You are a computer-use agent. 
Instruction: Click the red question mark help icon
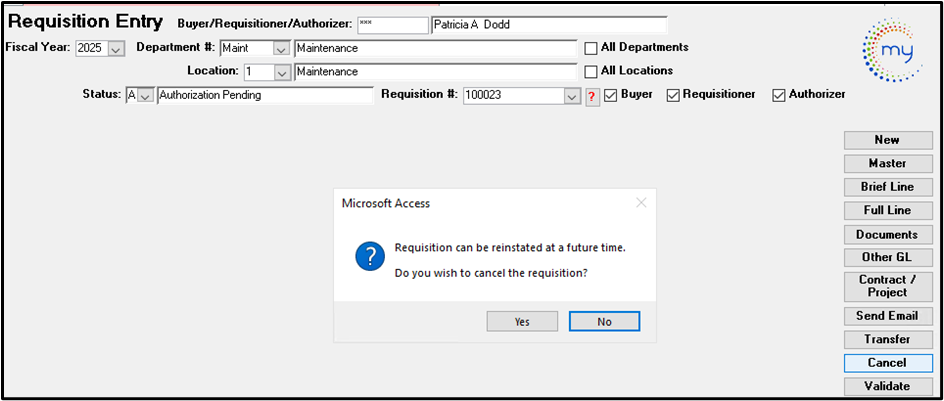point(592,96)
